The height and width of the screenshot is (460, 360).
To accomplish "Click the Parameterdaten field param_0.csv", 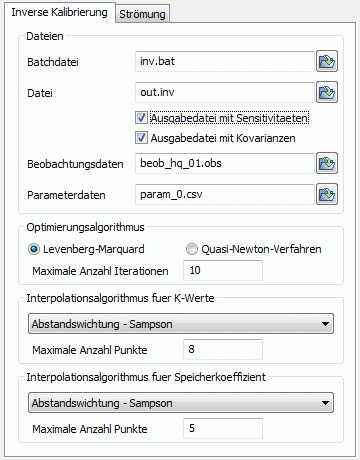I will click(x=225, y=194).
